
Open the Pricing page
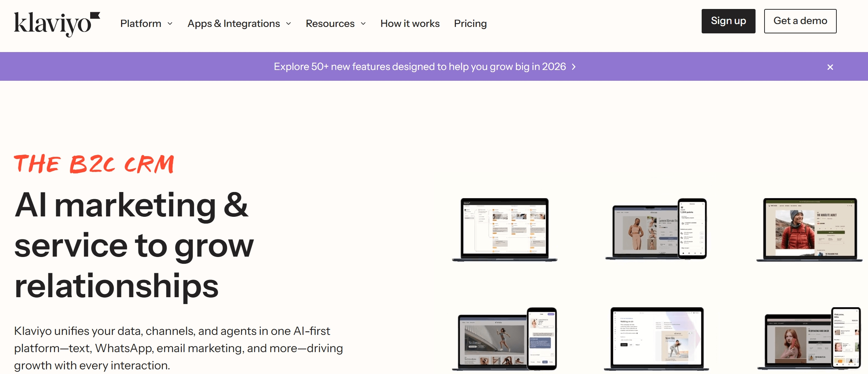[470, 24]
